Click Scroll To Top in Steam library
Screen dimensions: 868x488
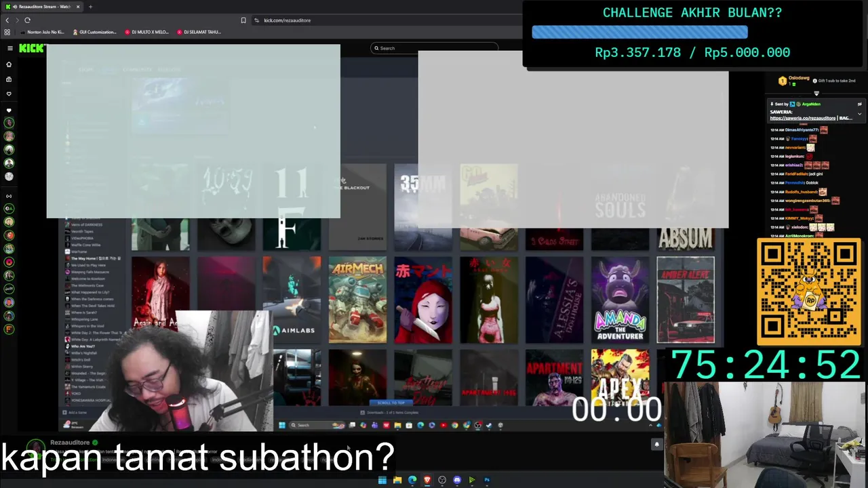[391, 403]
